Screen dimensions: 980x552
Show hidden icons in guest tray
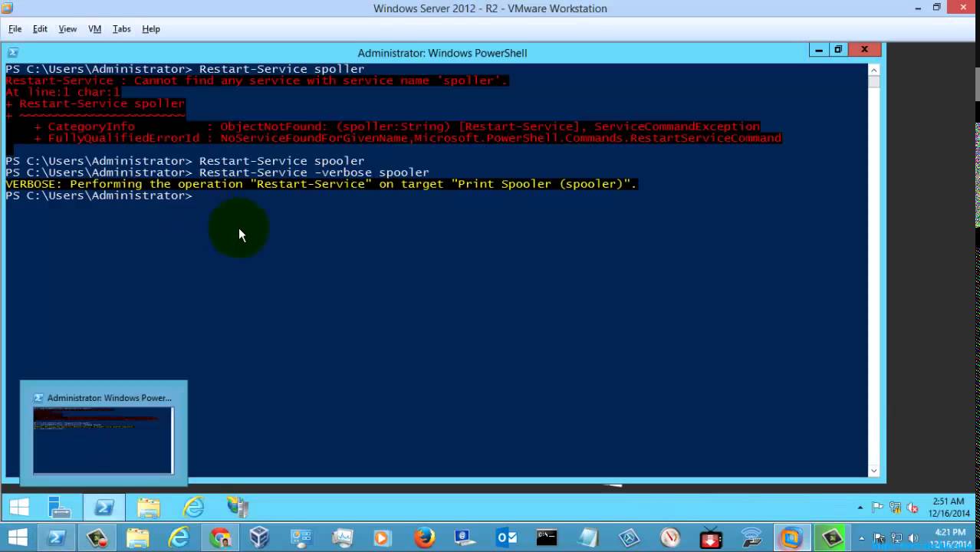point(861,508)
